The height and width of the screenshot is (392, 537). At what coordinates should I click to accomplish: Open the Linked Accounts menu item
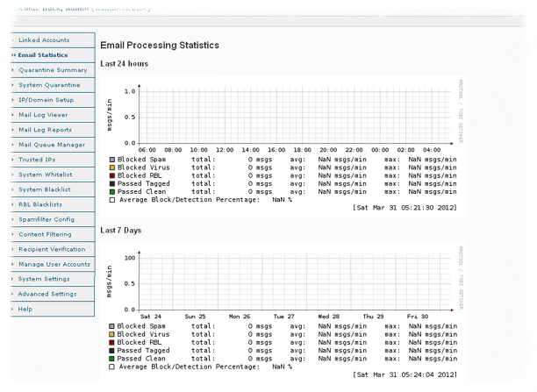coord(43,40)
